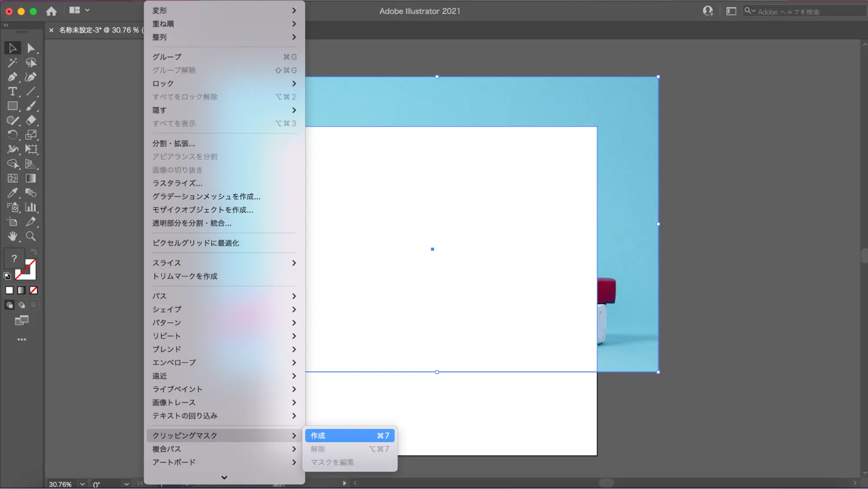Select the Zoom tool
Viewport: 868px width, 489px height.
click(x=30, y=236)
